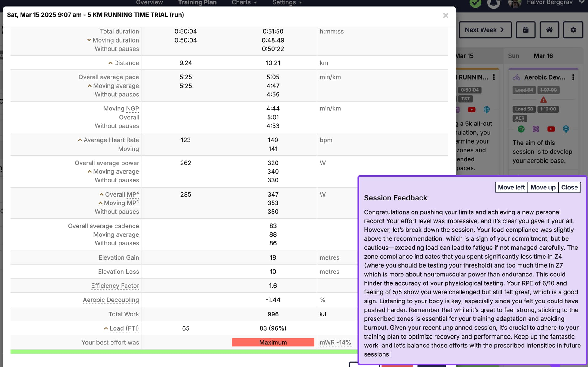Collapse Moving average chevron under pace
The image size is (588, 367).
(90, 86)
